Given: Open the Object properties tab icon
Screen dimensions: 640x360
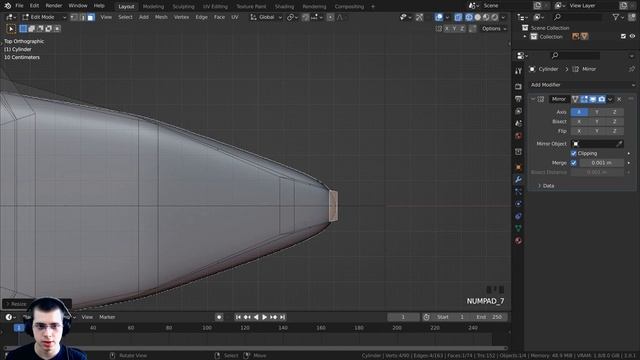Looking at the screenshot, I should click(x=518, y=167).
